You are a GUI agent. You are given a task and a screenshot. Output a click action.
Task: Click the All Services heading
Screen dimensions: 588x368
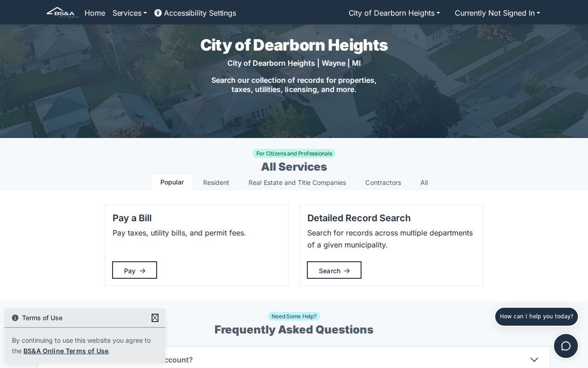pyautogui.click(x=294, y=167)
